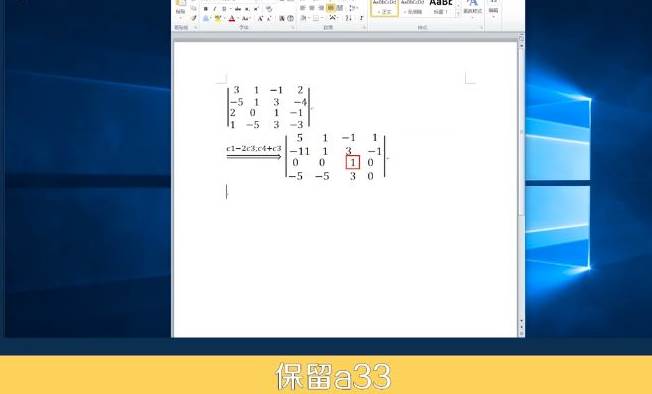This screenshot has width=652, height=394.
Task: Open the Change Styles button
Action: click(x=472, y=9)
